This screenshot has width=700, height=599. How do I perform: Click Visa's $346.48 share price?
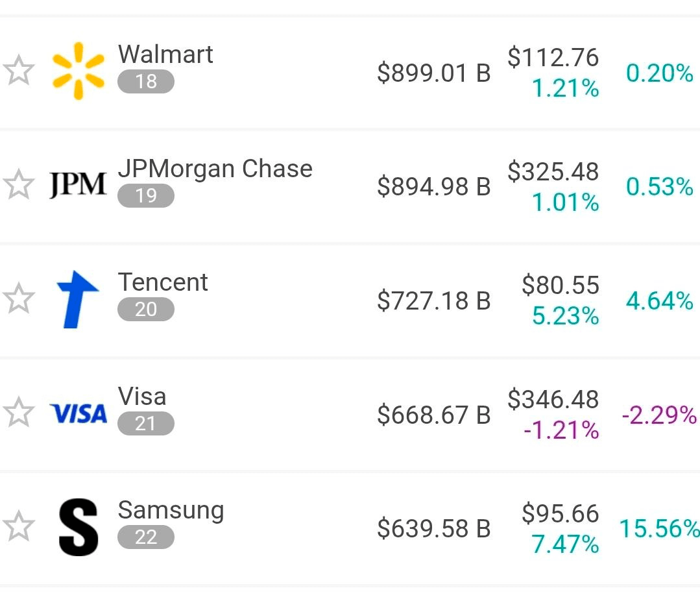[x=553, y=400]
